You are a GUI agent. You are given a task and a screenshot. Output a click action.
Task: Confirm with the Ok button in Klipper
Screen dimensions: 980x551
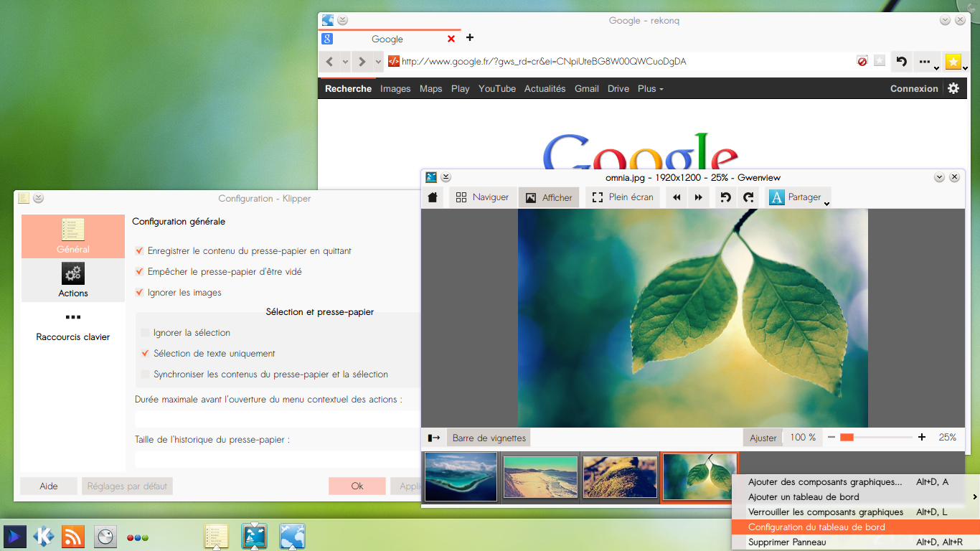point(357,486)
